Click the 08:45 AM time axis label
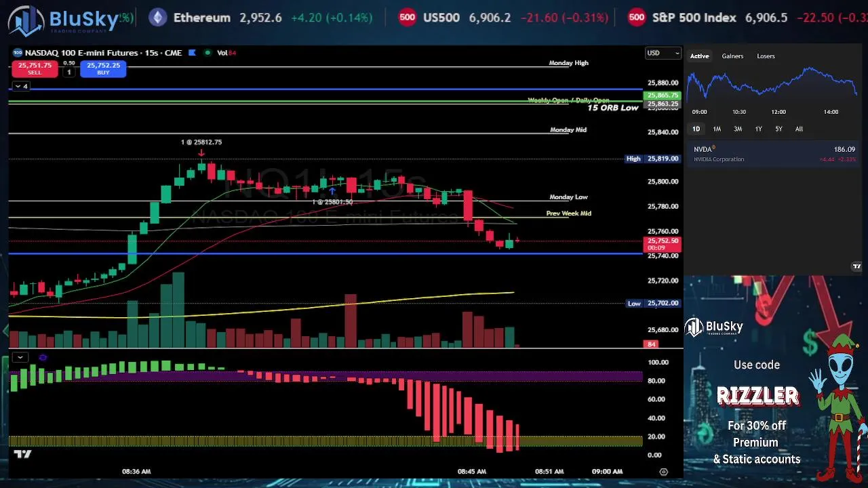The width and height of the screenshot is (868, 488). (471, 472)
